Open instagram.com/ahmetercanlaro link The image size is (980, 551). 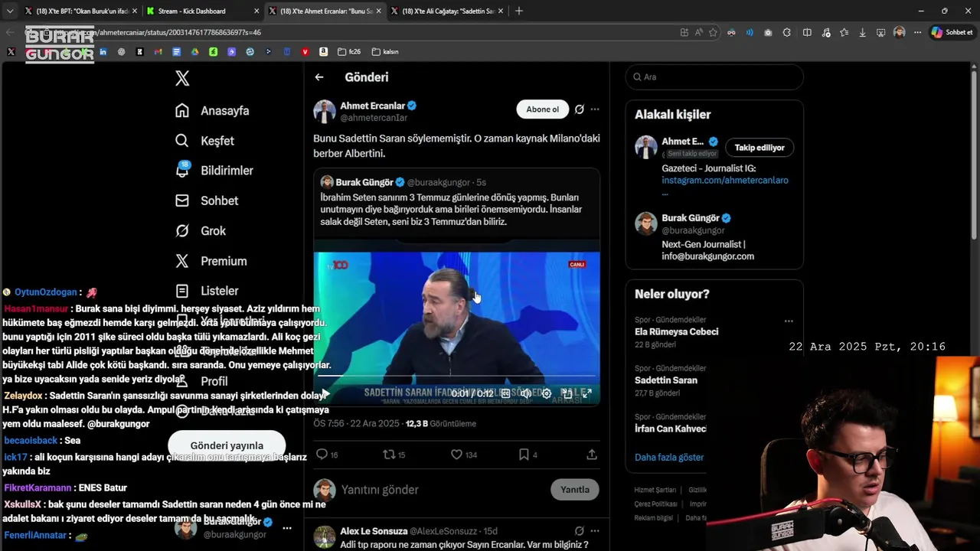pyautogui.click(x=725, y=181)
